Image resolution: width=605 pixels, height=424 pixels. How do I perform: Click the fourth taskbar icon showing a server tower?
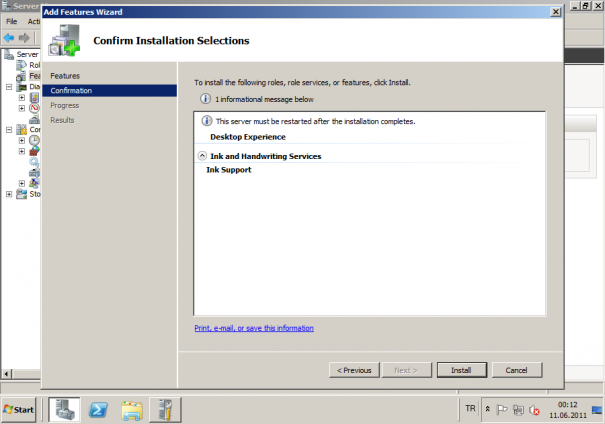click(166, 410)
